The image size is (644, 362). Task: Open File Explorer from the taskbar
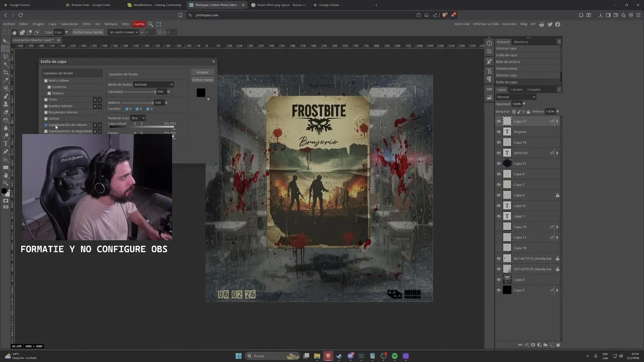click(317, 356)
